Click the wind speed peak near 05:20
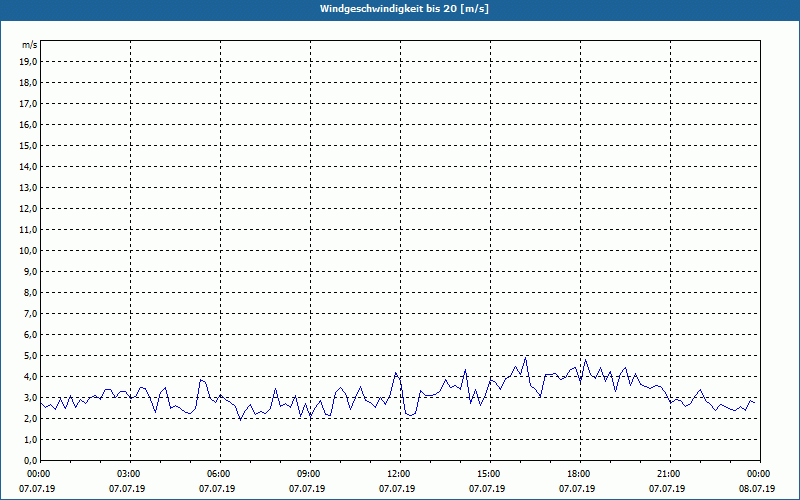Screen dimensions: 800x500 point(201,380)
